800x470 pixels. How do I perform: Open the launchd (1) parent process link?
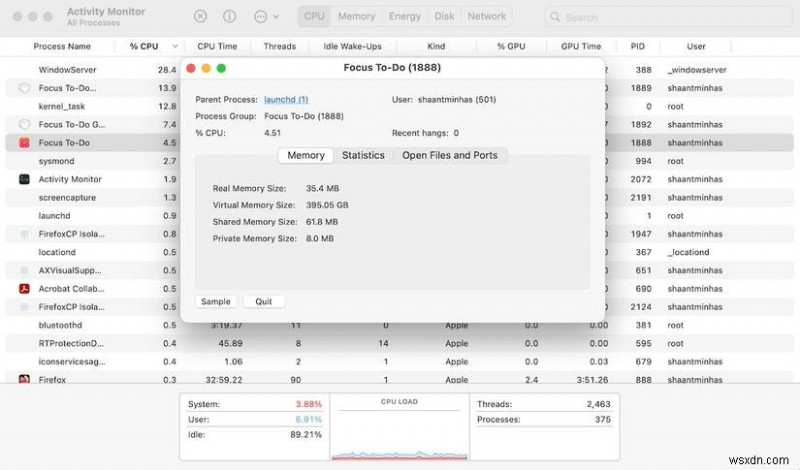(286, 100)
